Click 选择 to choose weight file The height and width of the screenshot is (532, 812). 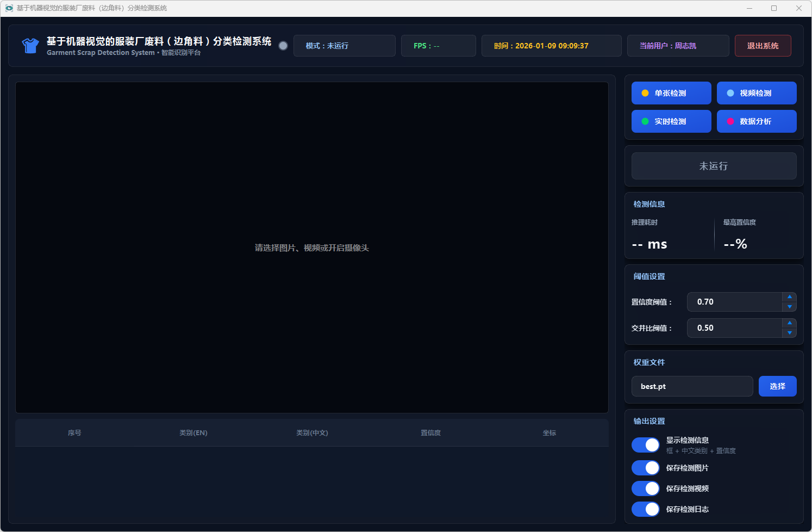tap(777, 386)
